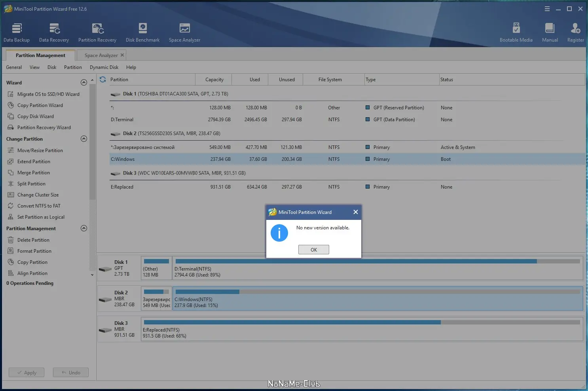Screen dimensions: 588x391
Task: Collapse the Partition Management sidebar section
Action: tap(84, 228)
